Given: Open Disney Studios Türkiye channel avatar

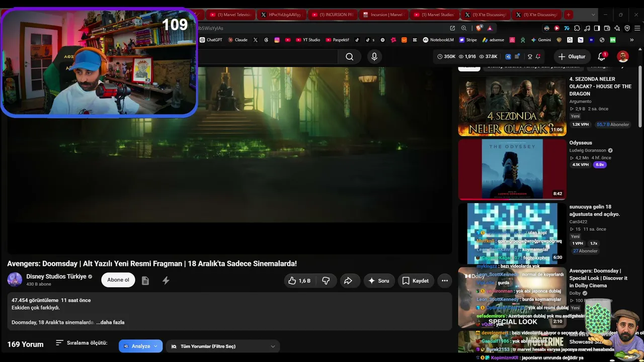Looking at the screenshot, I should (x=15, y=280).
